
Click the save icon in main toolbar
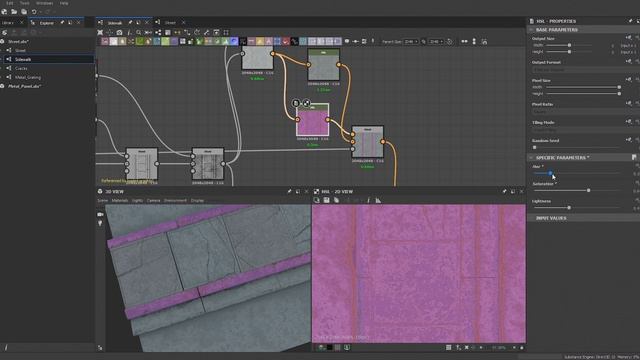pyautogui.click(x=24, y=12)
